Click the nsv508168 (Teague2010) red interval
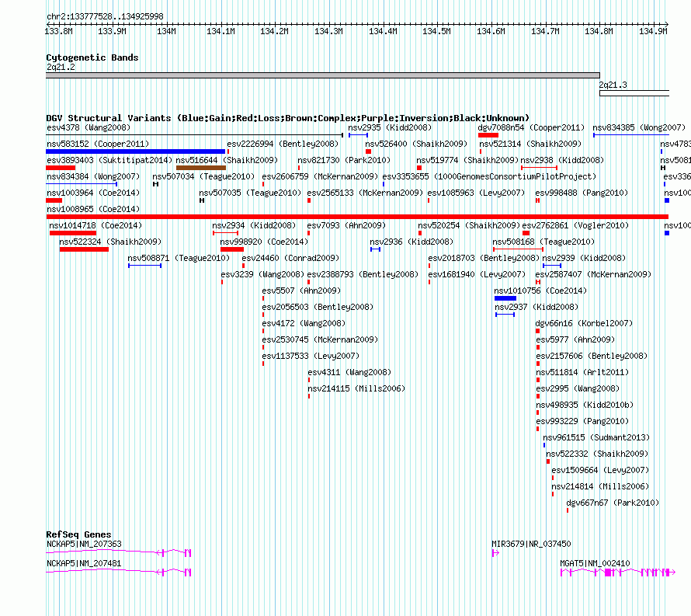This screenshot has height=616, width=691. pos(518,249)
